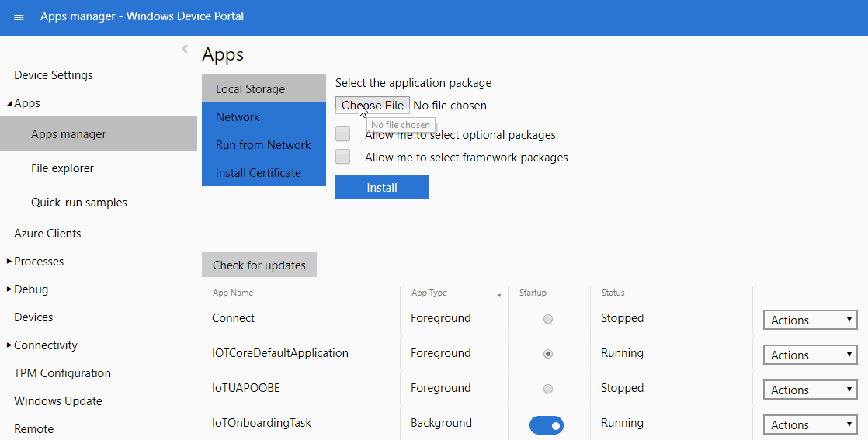The image size is (868, 440).
Task: Collapse the sidebar with the chevron arrow
Action: point(185,49)
